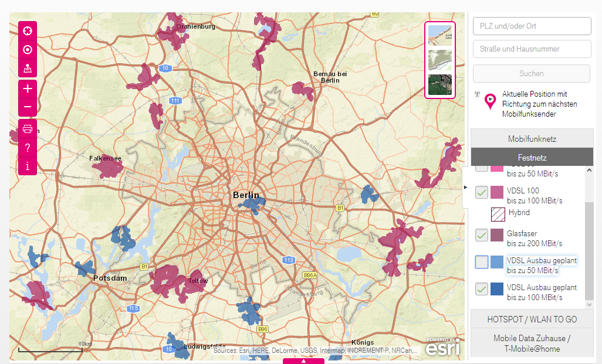
Task: Uncheck the Glasfaser checkbox
Action: [x=482, y=235]
